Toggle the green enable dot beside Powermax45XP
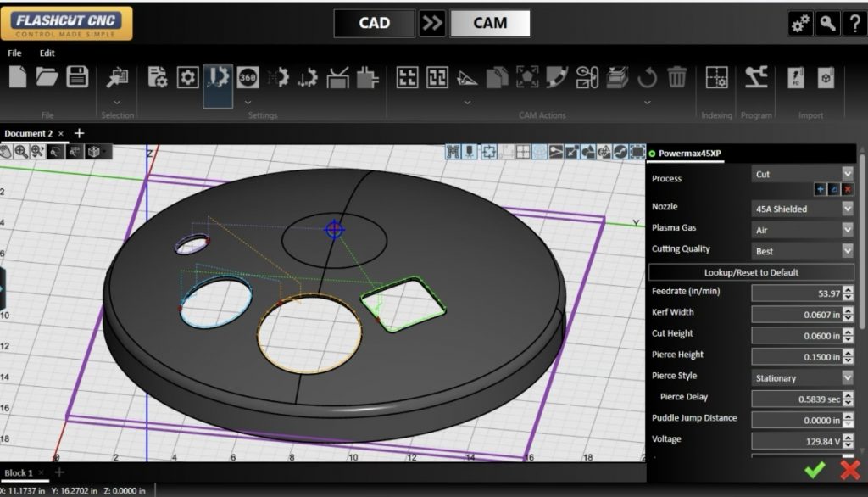The image size is (868, 497). pyautogui.click(x=651, y=153)
